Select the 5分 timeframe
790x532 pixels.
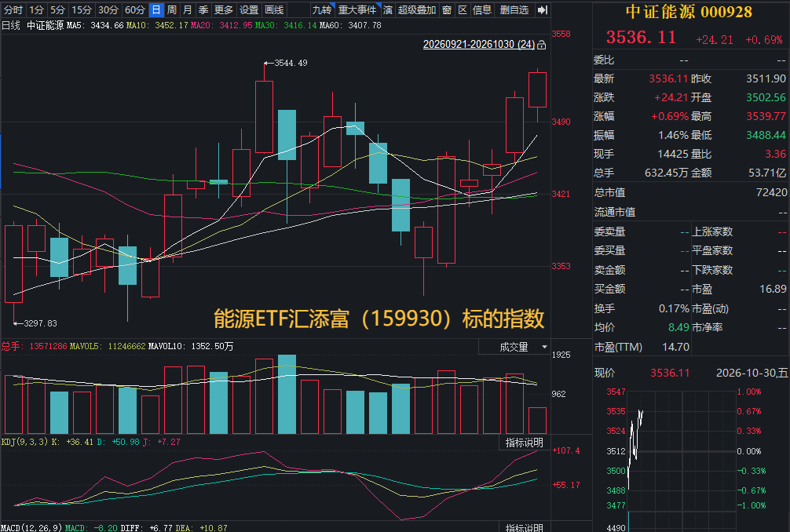point(57,9)
